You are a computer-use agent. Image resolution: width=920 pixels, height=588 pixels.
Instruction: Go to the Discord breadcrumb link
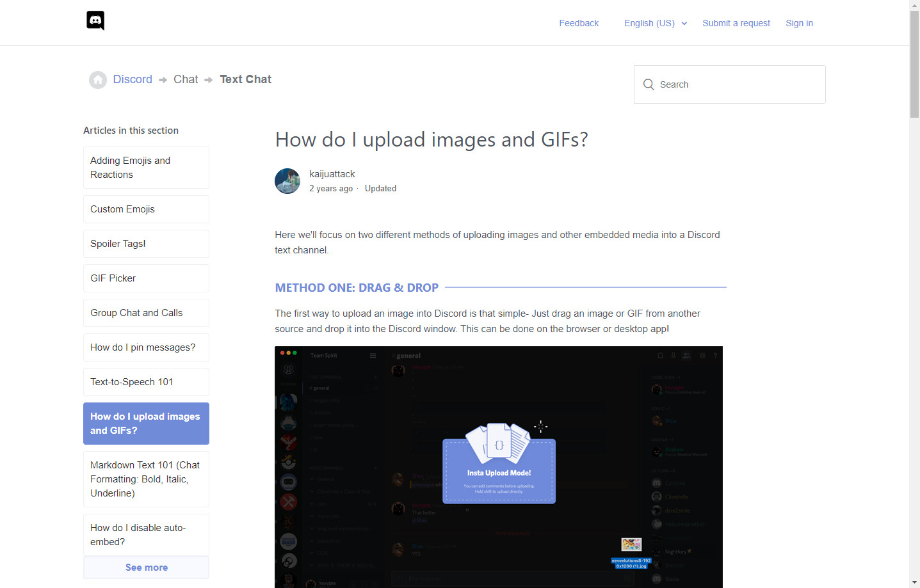click(133, 79)
